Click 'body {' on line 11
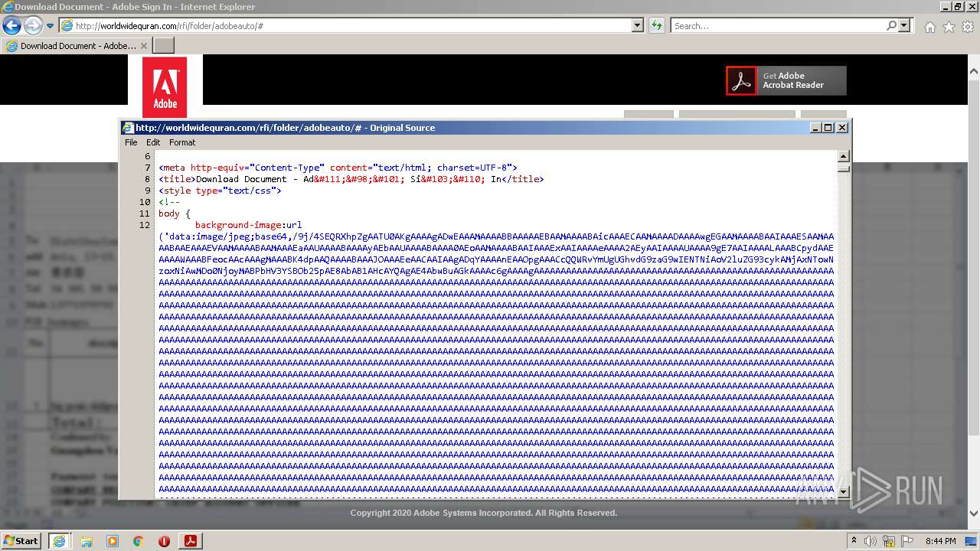The image size is (980, 551). [175, 214]
